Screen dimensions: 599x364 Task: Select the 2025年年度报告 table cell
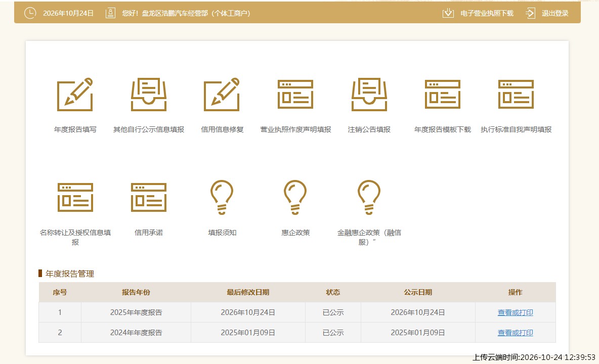point(136,312)
